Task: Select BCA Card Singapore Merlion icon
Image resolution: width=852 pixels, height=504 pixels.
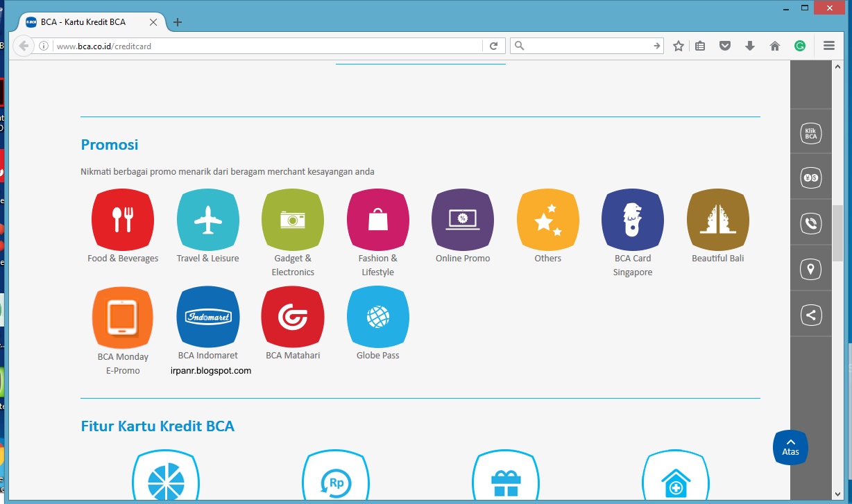Action: point(633,219)
